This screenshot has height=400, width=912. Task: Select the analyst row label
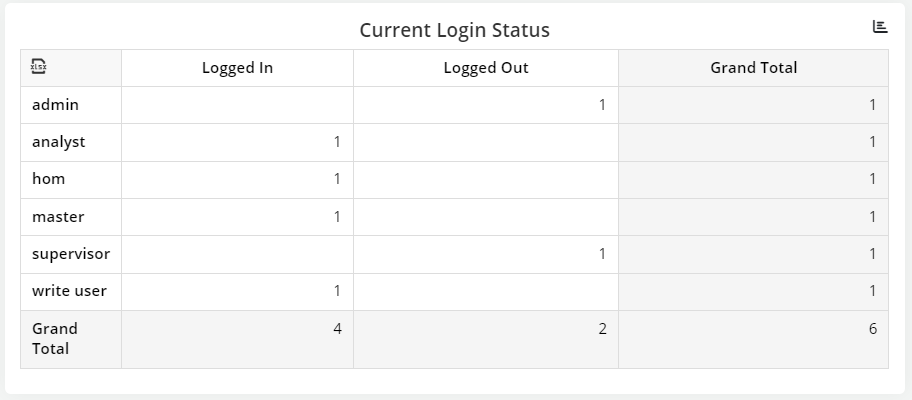(58, 142)
